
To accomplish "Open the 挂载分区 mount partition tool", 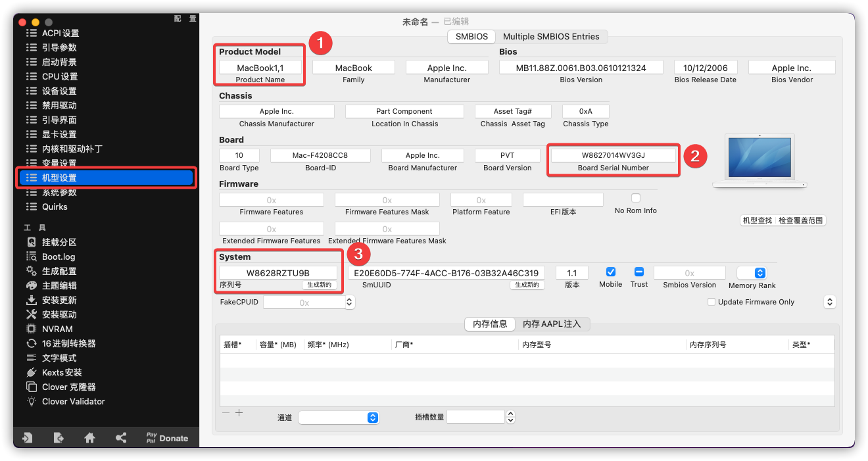I will tap(59, 242).
